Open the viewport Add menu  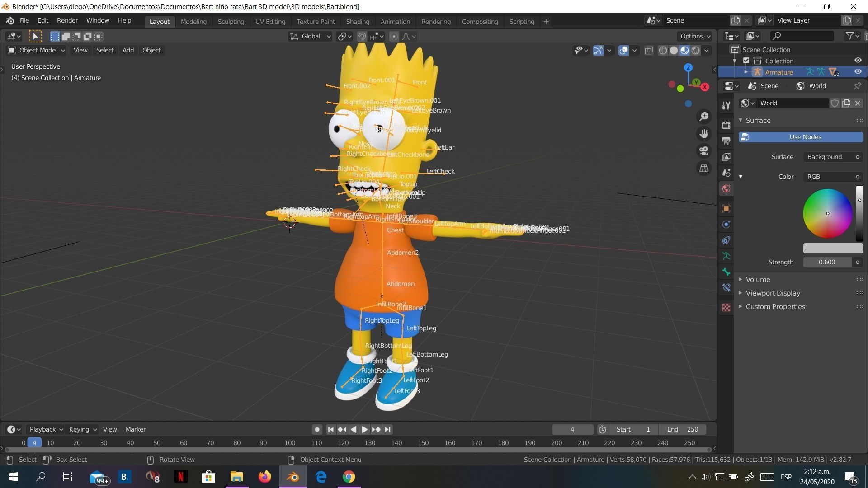[128, 50]
